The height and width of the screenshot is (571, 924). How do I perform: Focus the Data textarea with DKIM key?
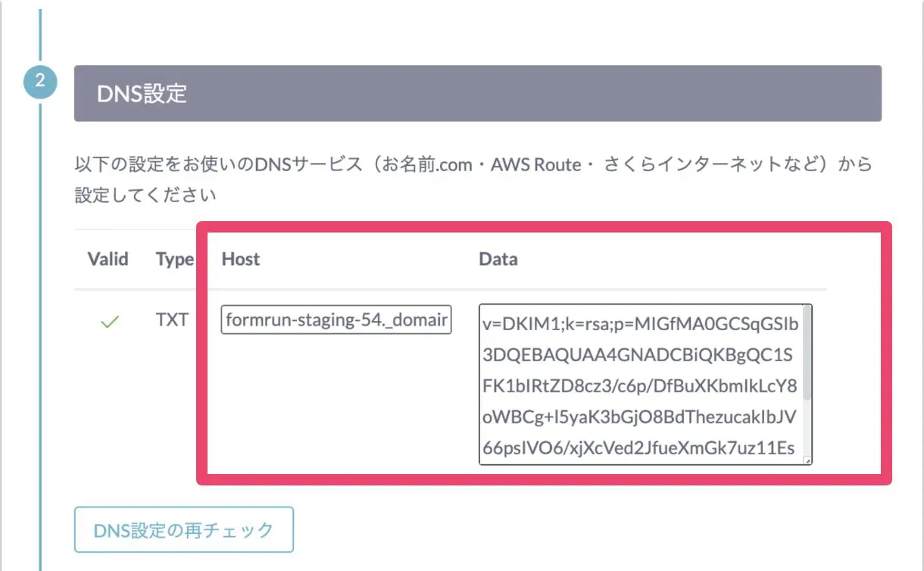coord(645,385)
